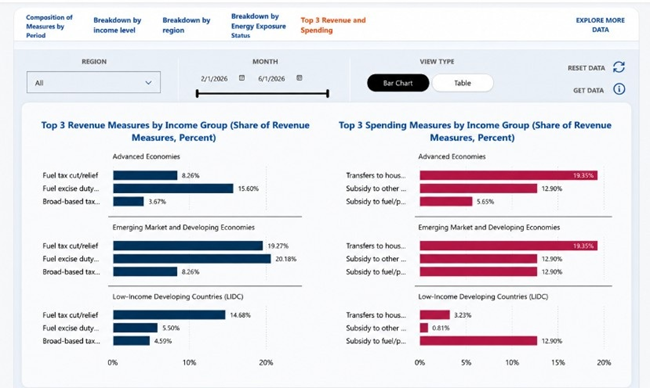Click the right handle of month slider

pyautogui.click(x=328, y=94)
